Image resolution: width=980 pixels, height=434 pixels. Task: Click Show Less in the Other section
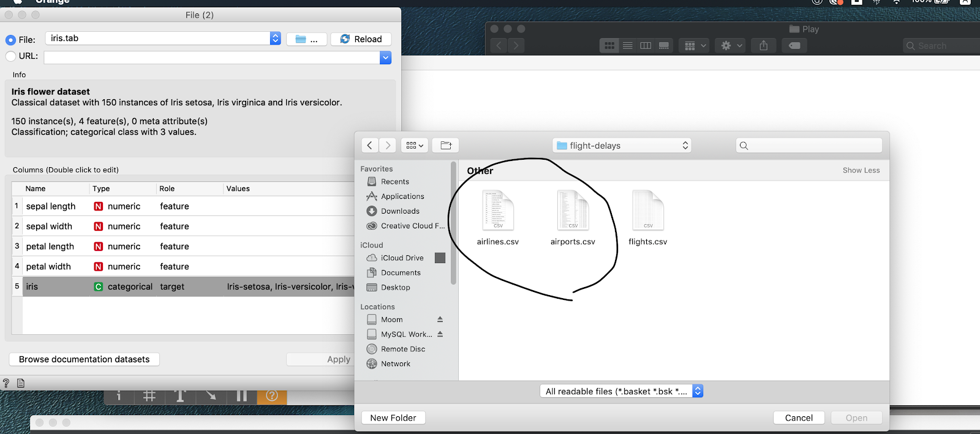click(861, 170)
